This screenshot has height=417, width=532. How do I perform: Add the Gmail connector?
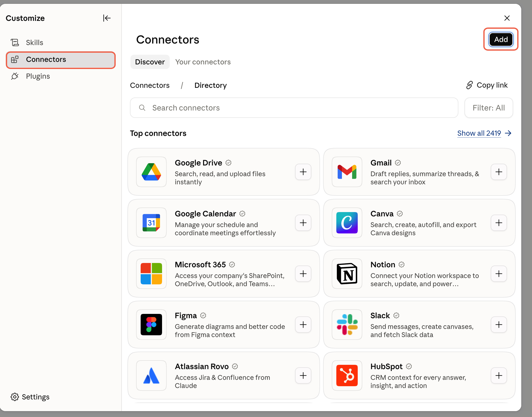(499, 172)
